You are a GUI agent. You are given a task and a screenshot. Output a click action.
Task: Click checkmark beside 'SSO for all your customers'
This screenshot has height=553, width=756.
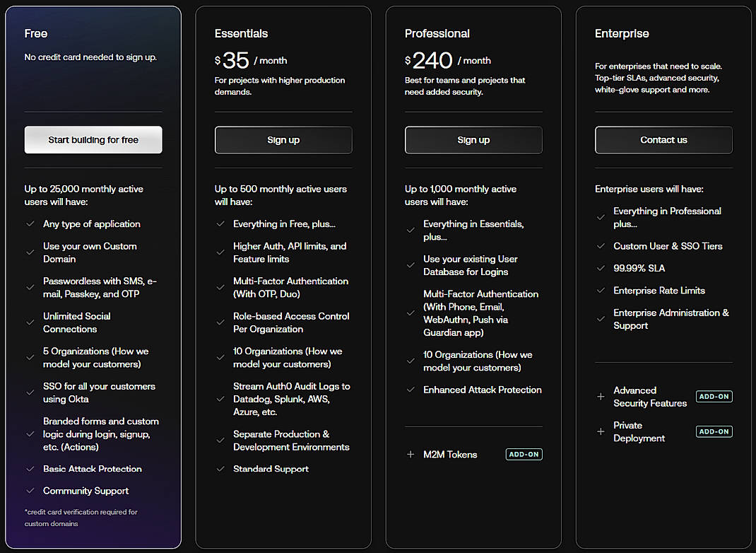(x=30, y=392)
